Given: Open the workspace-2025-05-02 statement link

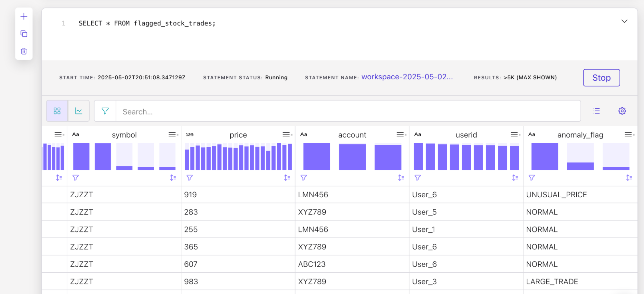Looking at the screenshot, I should (x=407, y=77).
